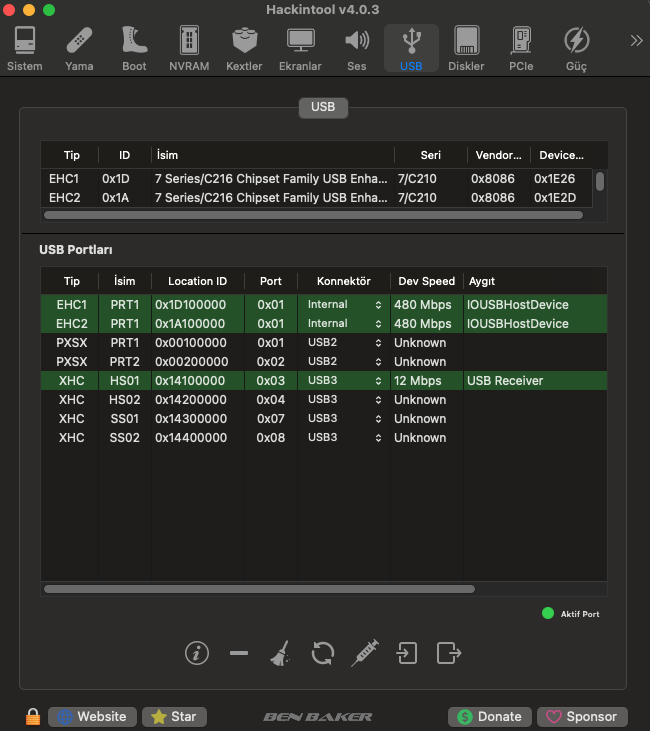Click the minus remove port icon

tap(238, 653)
